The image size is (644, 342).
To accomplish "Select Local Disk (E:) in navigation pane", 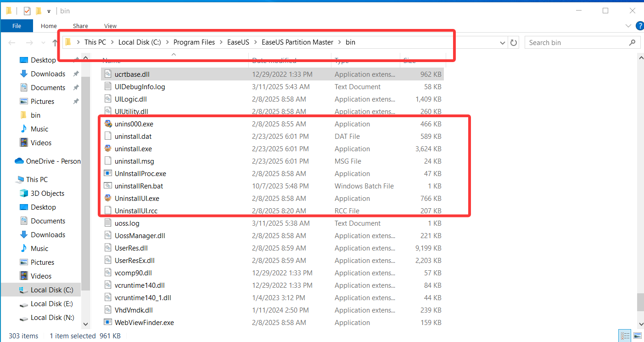I will tap(46, 304).
